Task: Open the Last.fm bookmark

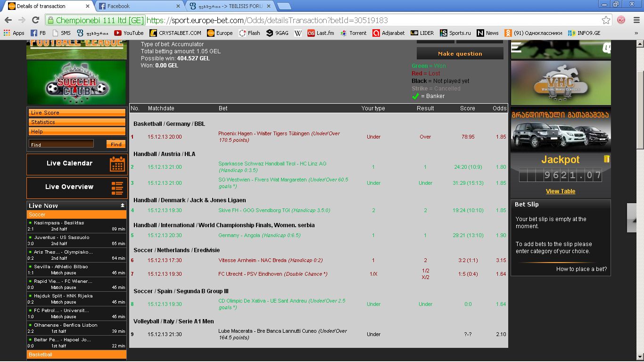Action: [x=321, y=33]
